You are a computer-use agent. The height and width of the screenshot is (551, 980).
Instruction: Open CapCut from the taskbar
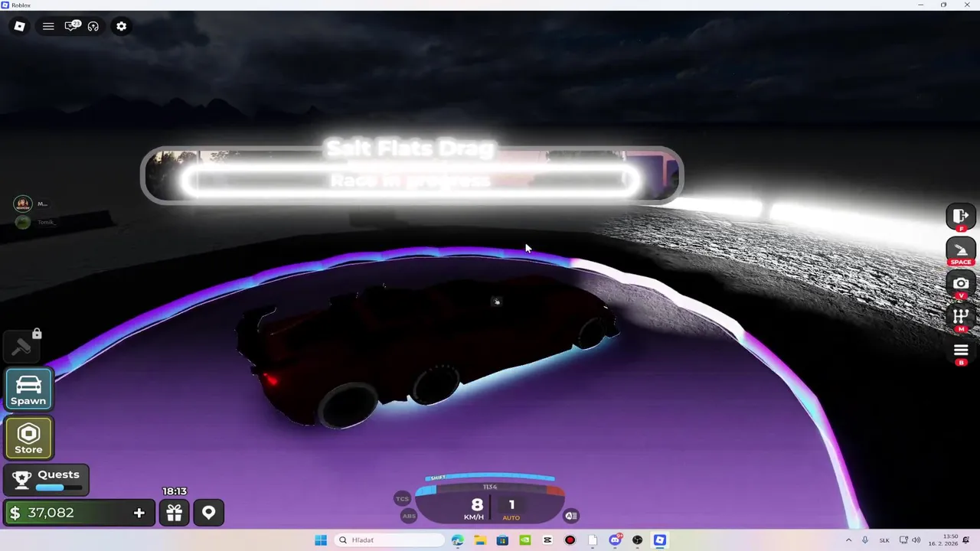(547, 540)
